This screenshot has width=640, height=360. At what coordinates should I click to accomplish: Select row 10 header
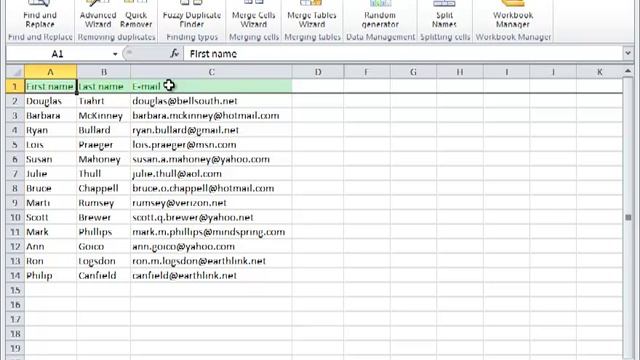tap(15, 217)
